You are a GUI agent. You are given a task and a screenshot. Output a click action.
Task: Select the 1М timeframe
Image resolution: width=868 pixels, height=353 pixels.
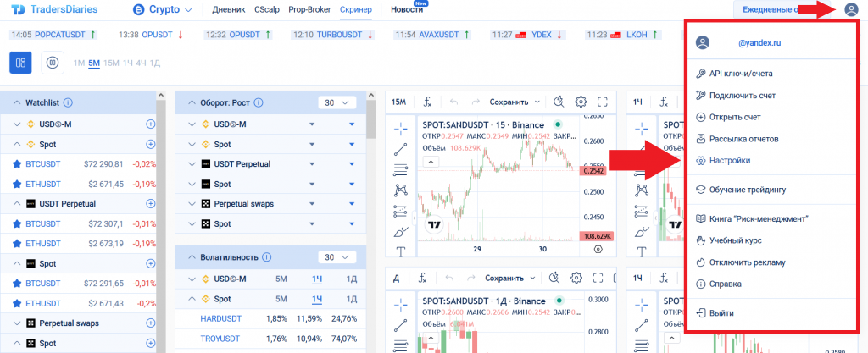point(79,63)
